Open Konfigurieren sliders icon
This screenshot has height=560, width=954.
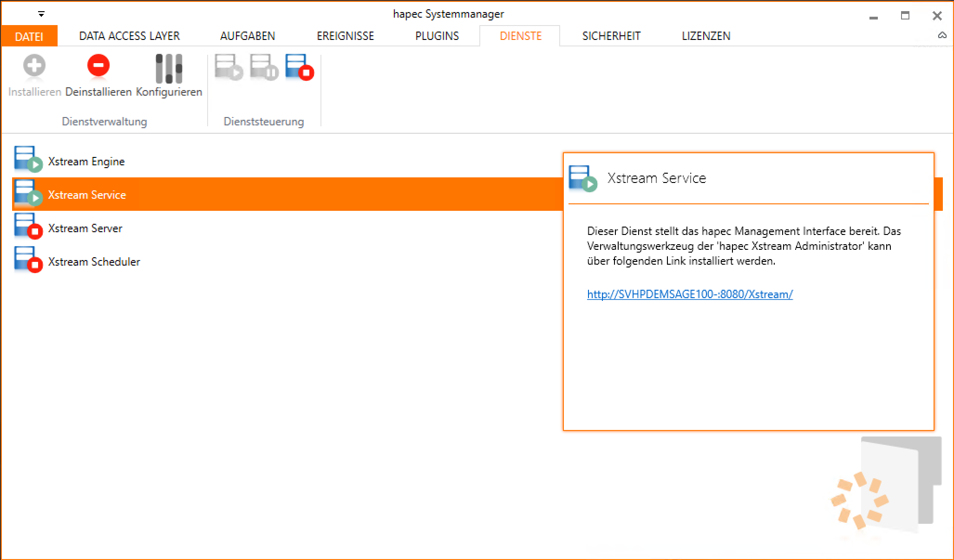(169, 68)
